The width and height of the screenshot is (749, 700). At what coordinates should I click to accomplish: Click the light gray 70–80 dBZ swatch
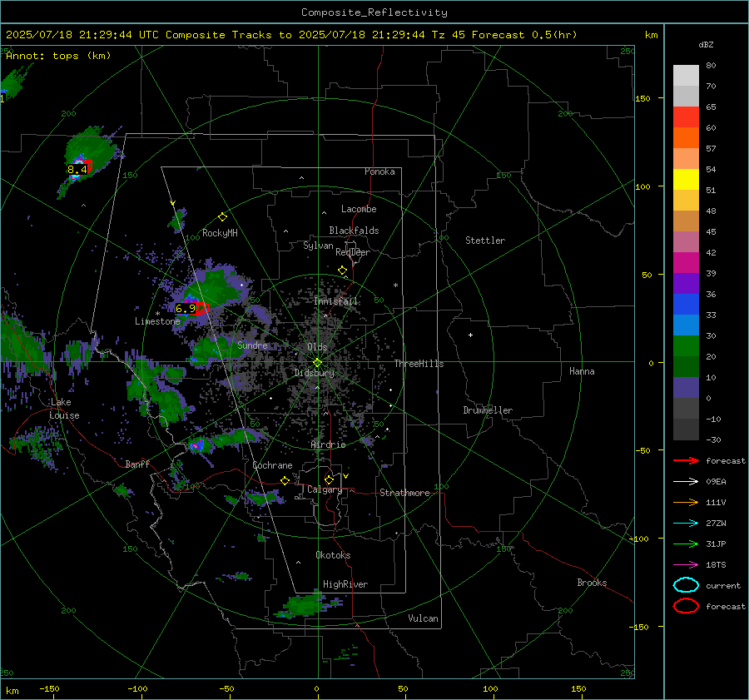click(686, 76)
